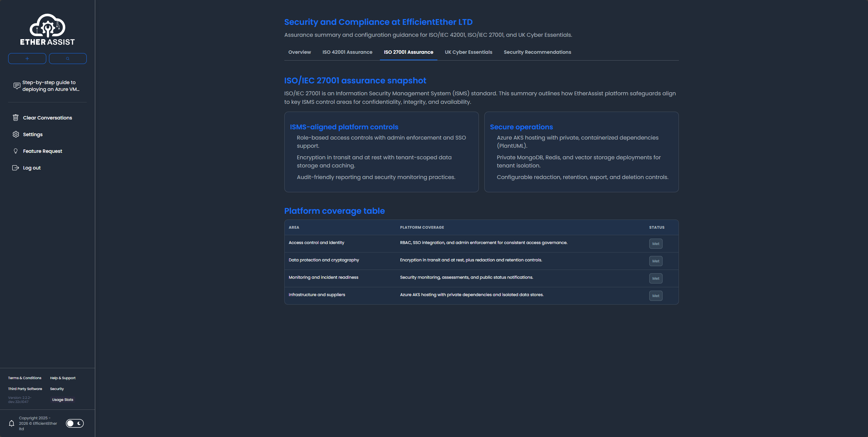Open the UK Cyber Essentials tab

click(x=468, y=52)
